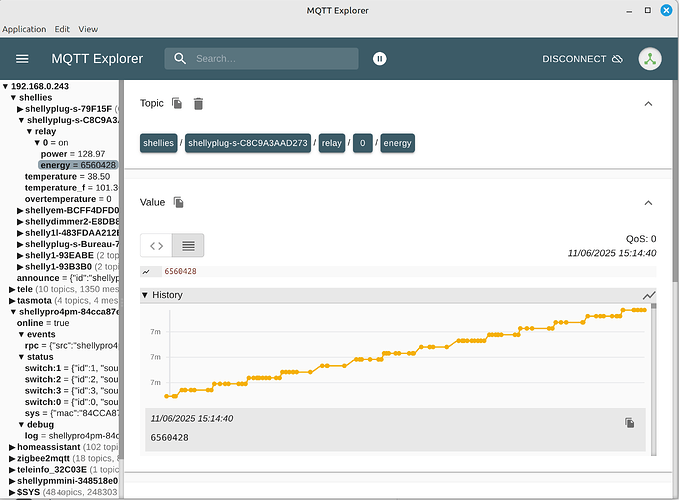Collapse the status node
The height and width of the screenshot is (500, 679).
[x=21, y=357]
